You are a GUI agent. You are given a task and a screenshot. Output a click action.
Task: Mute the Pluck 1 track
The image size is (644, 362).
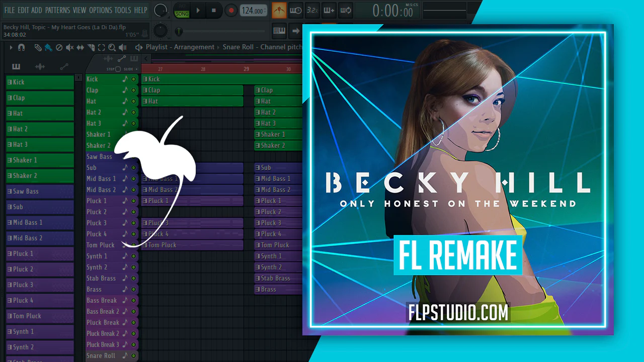point(133,201)
